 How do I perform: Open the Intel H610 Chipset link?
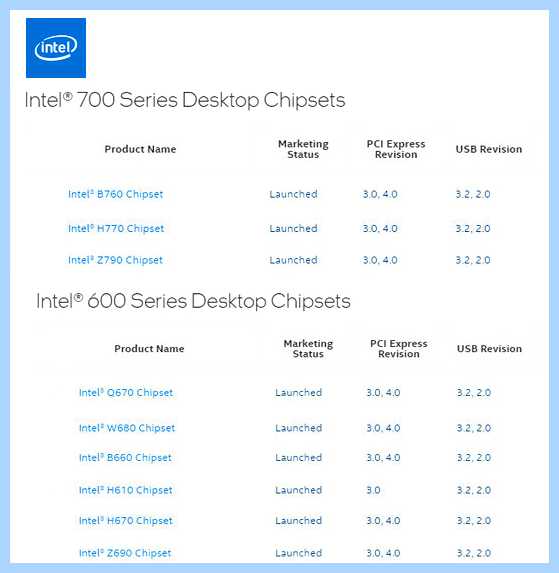[126, 490]
